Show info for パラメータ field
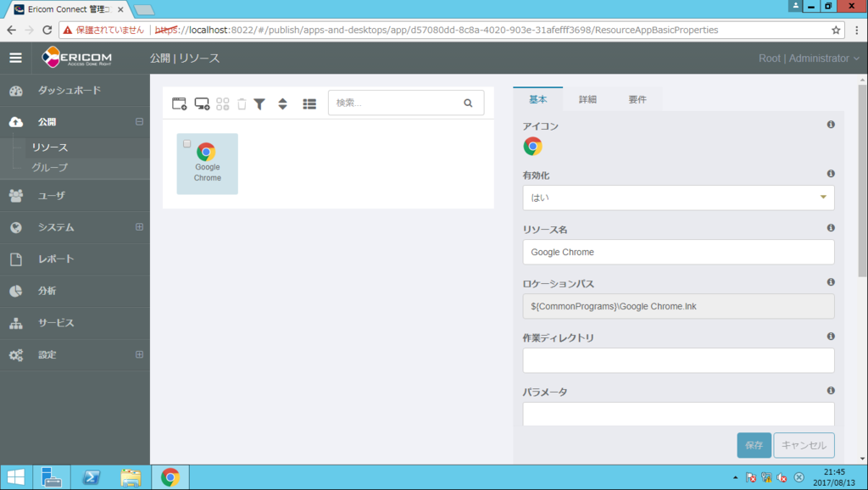868x490 pixels. [x=831, y=391]
